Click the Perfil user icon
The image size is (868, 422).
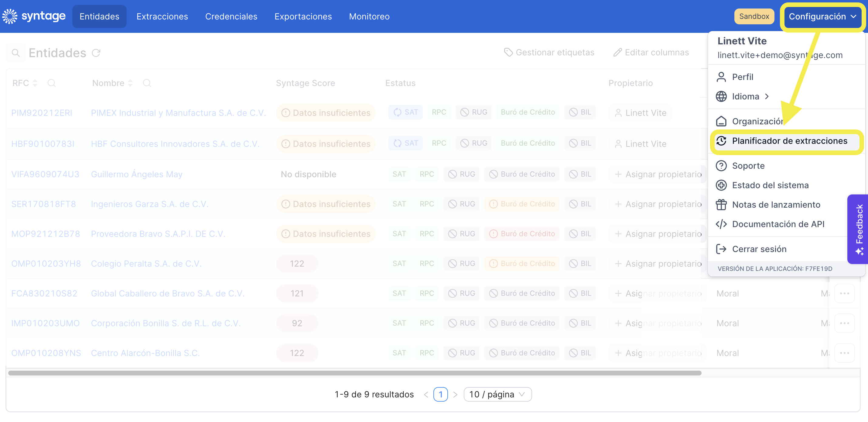coord(721,77)
